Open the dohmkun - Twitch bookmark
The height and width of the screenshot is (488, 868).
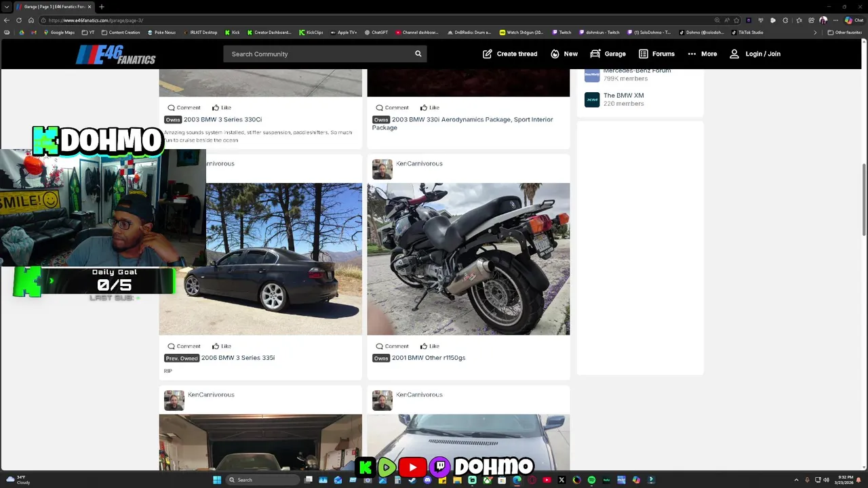pyautogui.click(x=599, y=33)
